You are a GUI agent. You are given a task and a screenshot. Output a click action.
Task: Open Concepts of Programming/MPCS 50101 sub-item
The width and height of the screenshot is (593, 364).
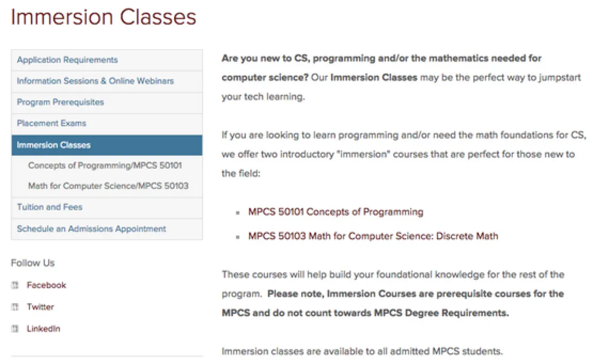(x=105, y=165)
